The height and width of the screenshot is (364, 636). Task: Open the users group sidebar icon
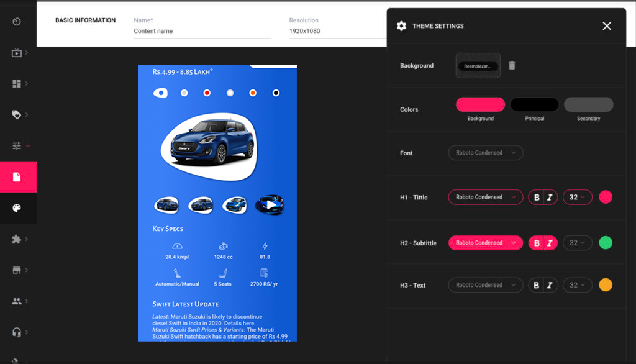(x=17, y=301)
